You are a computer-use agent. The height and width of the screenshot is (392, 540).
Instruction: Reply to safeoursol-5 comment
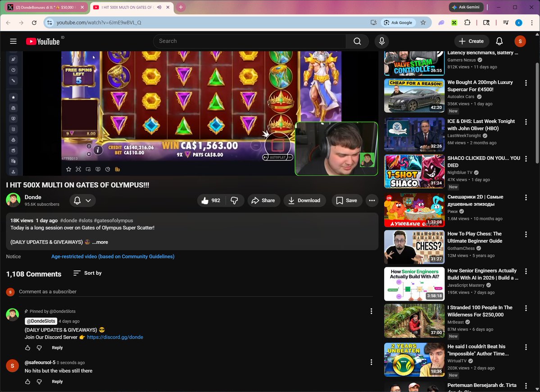[57, 382]
